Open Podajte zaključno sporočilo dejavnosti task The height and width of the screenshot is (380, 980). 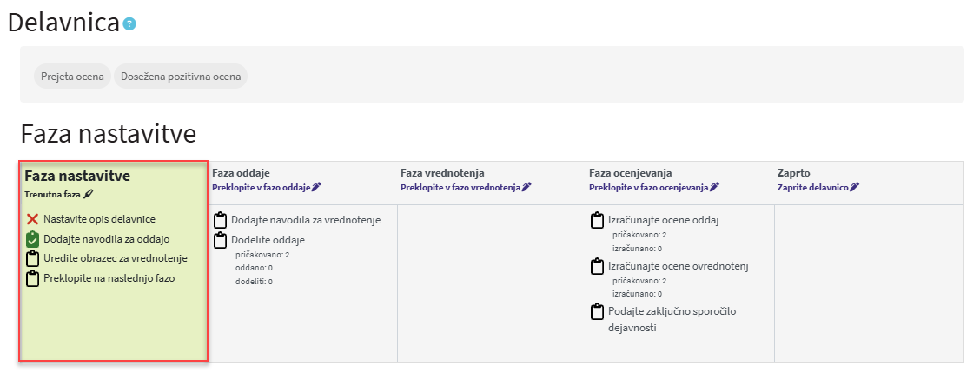pos(672,318)
